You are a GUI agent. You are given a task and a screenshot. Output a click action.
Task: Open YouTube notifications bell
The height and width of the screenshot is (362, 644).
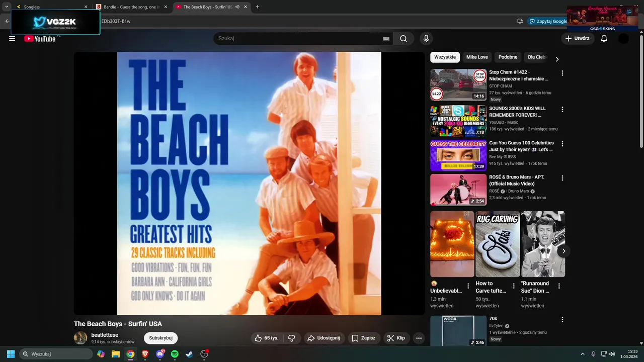[604, 39]
